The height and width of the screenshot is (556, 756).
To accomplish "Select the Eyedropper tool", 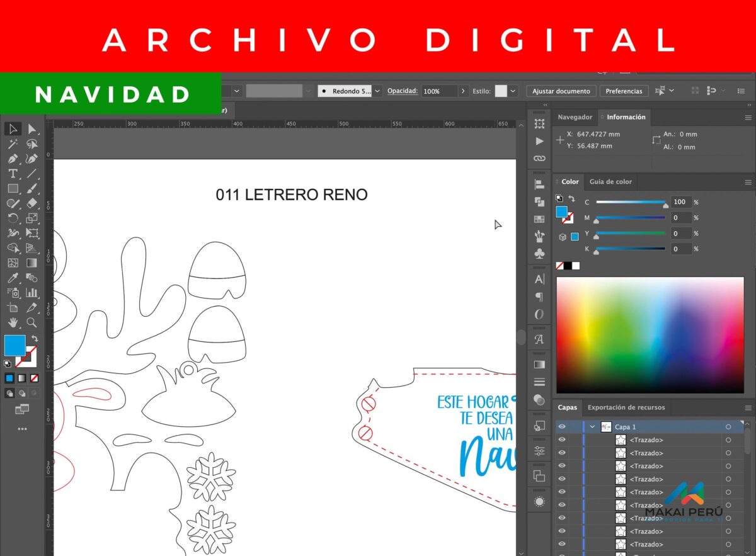I will [13, 278].
